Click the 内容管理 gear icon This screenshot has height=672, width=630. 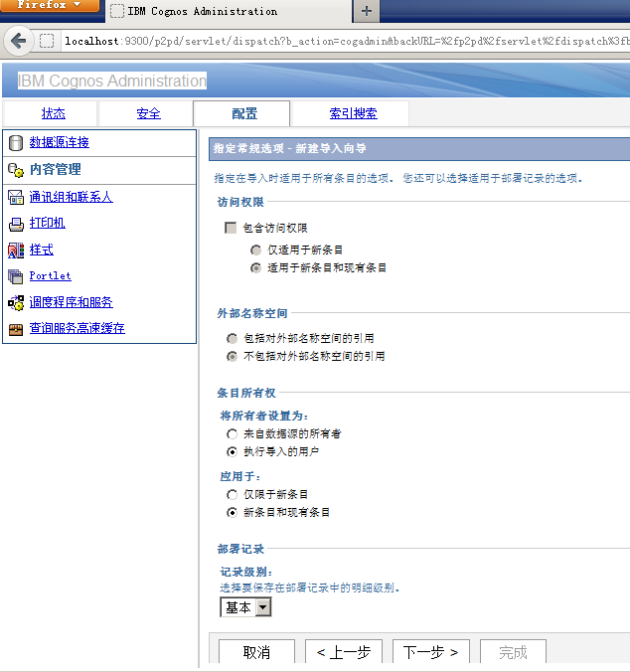16,170
